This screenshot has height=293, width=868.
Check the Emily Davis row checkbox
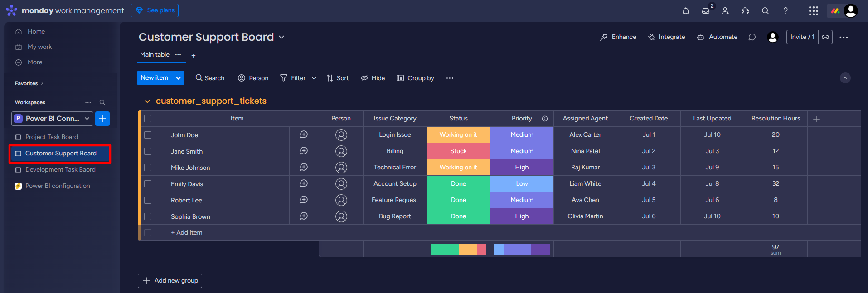pyautogui.click(x=148, y=184)
